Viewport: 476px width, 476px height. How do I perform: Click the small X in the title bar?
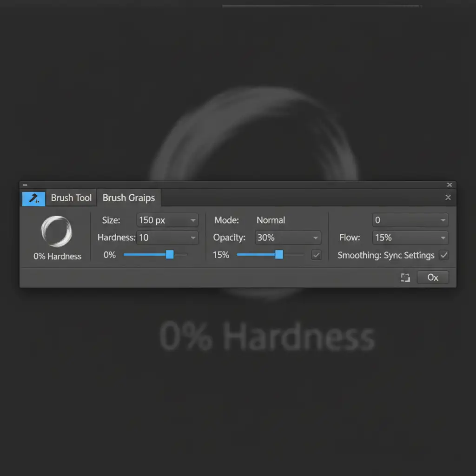(450, 185)
